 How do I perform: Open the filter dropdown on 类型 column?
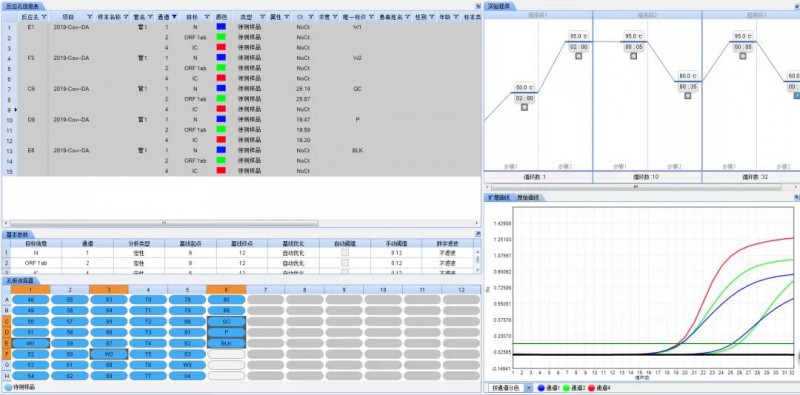tap(262, 17)
